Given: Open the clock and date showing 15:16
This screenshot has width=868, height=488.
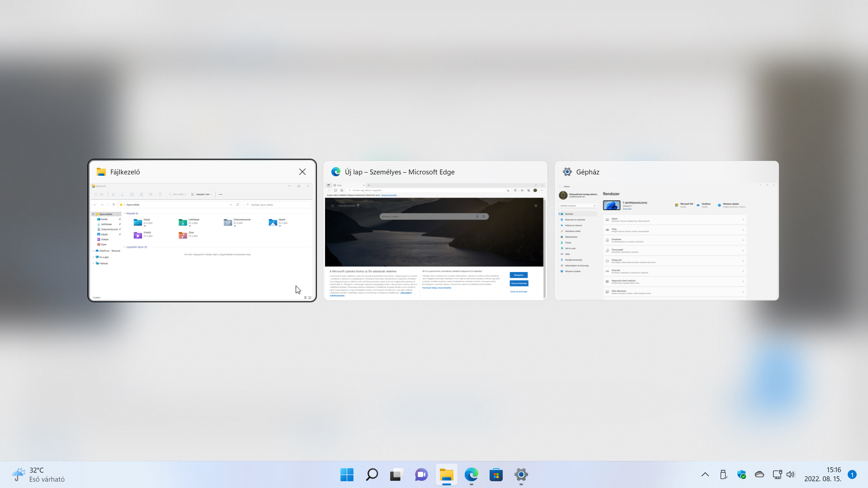Looking at the screenshot, I should (x=822, y=474).
